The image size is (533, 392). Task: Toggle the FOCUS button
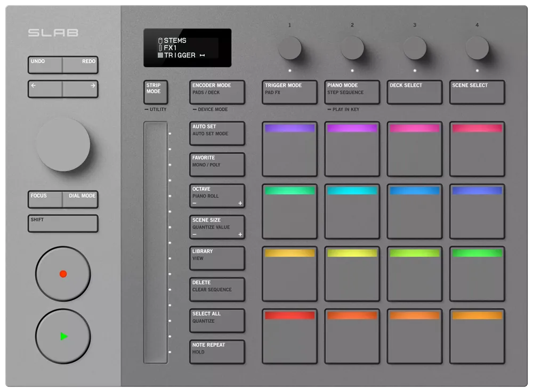(x=45, y=199)
